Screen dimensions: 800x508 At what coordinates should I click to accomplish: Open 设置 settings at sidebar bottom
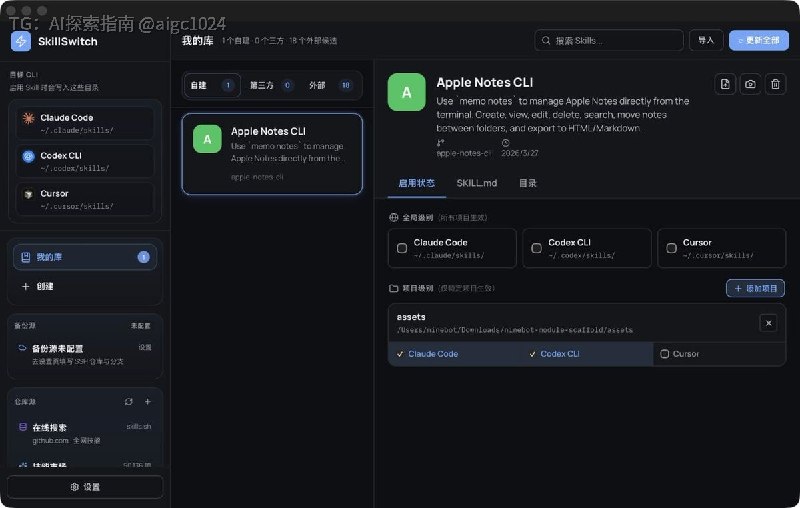pos(85,487)
